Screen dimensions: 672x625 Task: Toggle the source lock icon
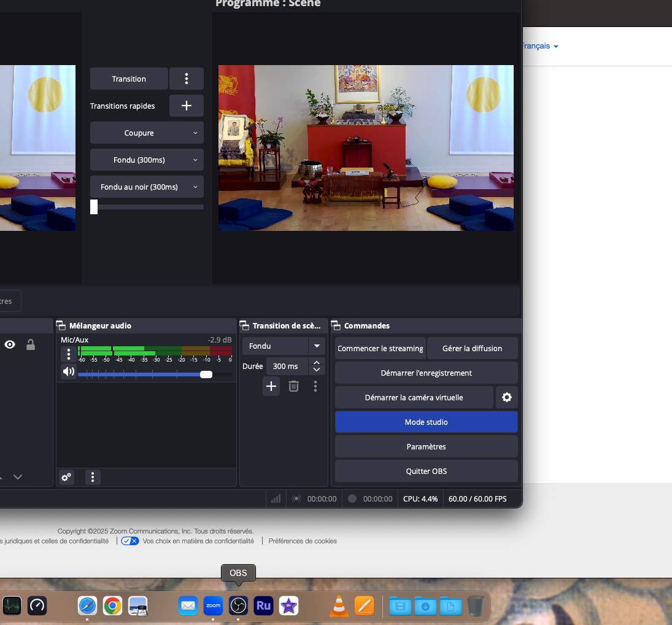30,344
